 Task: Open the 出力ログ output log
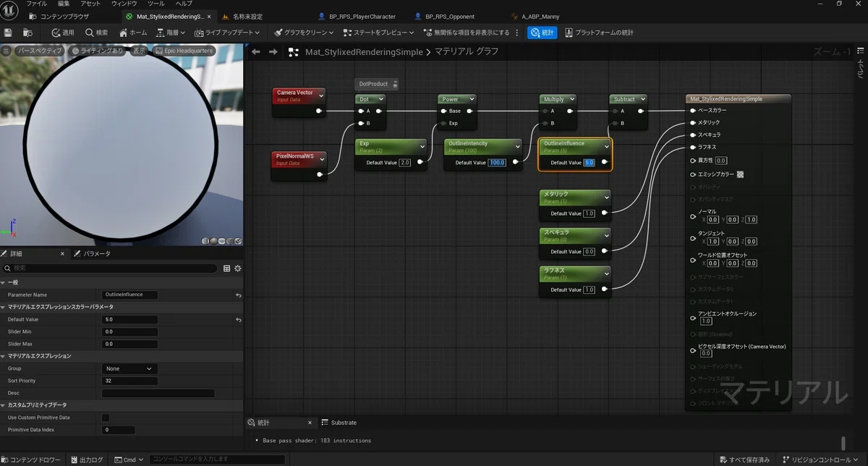click(86, 459)
